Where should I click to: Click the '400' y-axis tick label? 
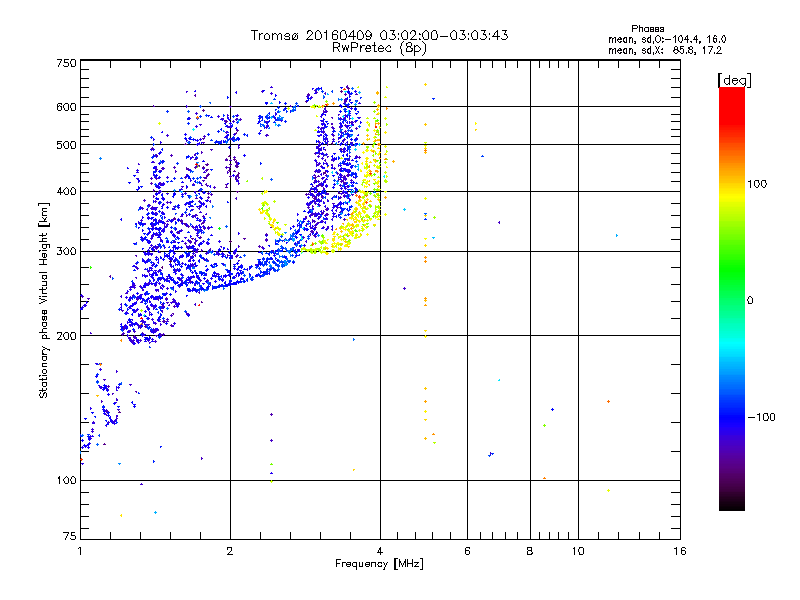coord(66,192)
